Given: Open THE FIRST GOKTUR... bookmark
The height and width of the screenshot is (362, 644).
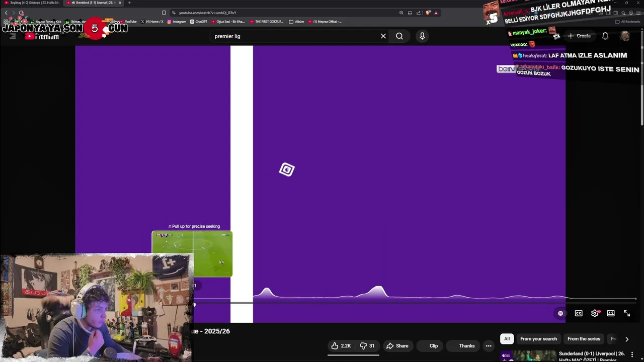Looking at the screenshot, I should click(x=267, y=22).
